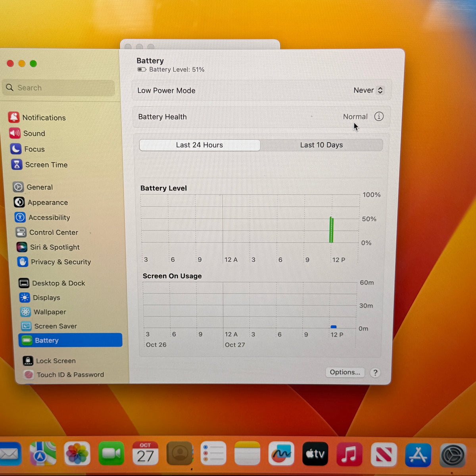Screen dimensions: 476x476
Task: Open Notifications settings in sidebar
Action: coord(37,117)
